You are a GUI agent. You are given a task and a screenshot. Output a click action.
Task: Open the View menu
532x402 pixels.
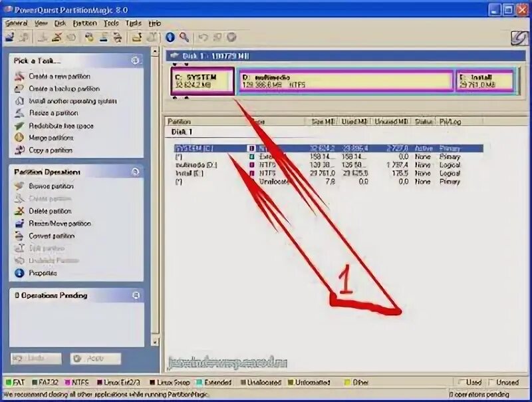(41, 23)
